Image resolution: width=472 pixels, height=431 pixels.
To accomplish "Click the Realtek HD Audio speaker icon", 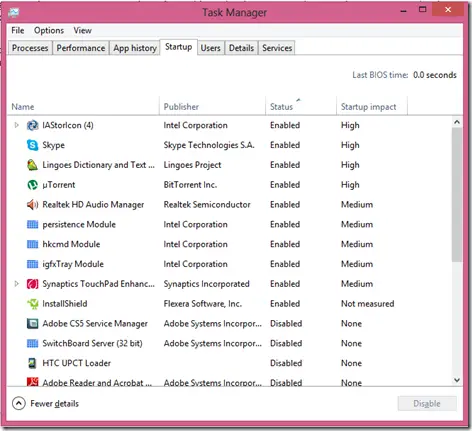I will pos(32,205).
